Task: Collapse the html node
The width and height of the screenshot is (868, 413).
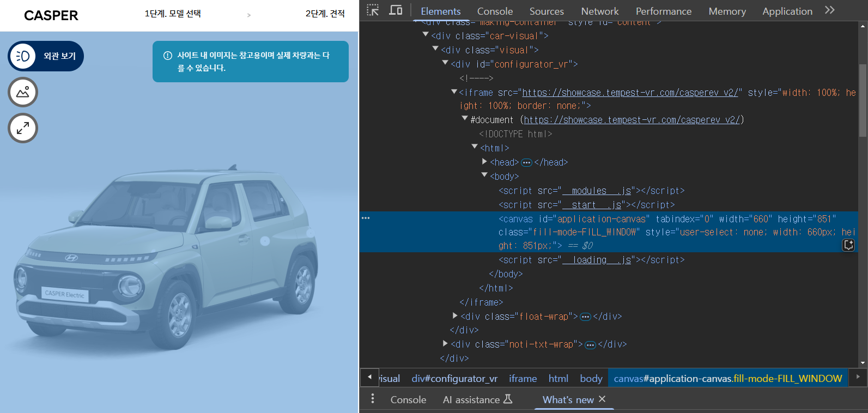Action: coord(475,147)
